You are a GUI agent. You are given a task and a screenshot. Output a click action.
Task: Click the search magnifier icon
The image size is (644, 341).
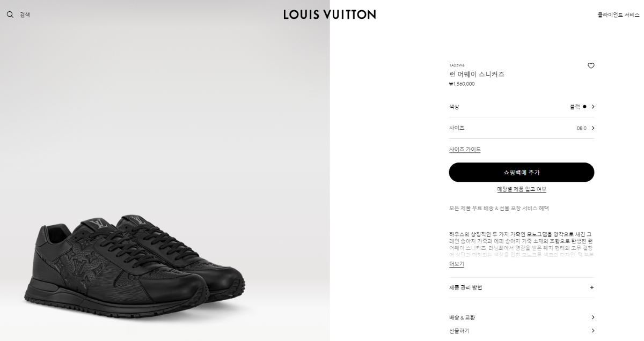[x=10, y=14]
